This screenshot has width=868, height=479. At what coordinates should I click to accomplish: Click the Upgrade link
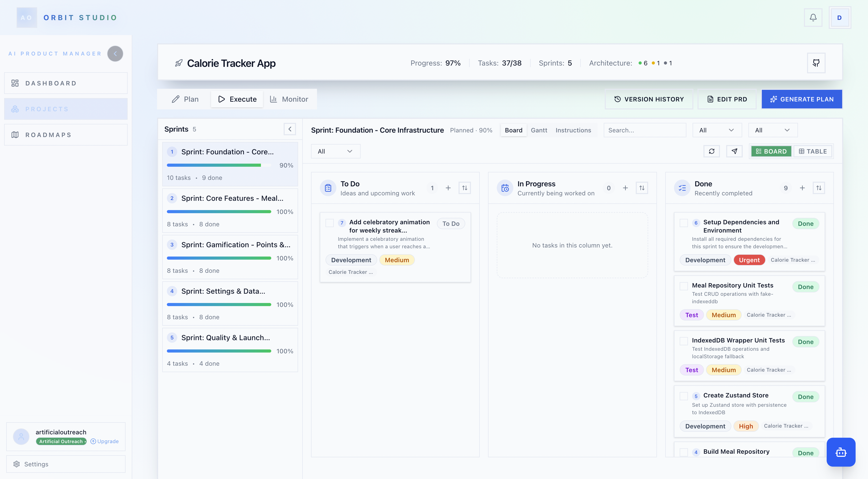[104, 441]
